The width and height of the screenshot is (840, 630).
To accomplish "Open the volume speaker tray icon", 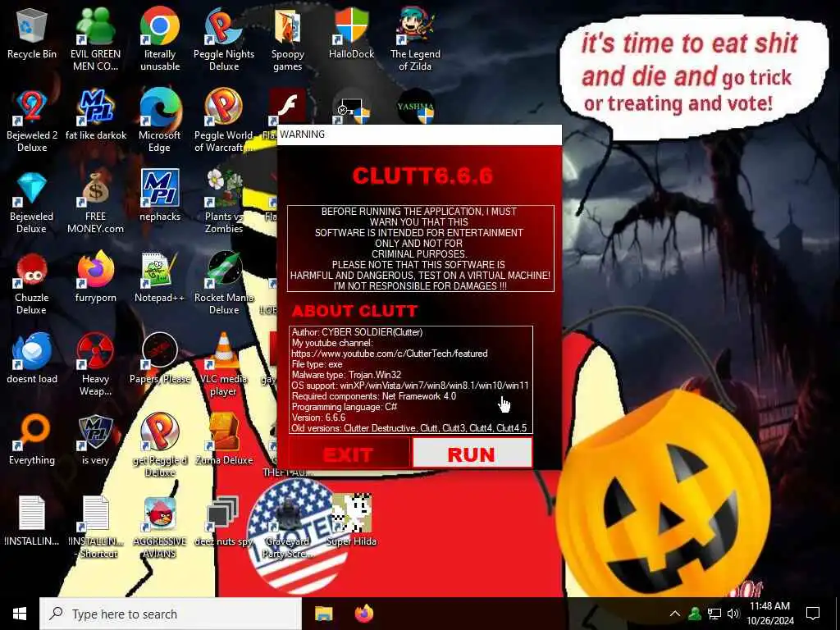I will (733, 614).
